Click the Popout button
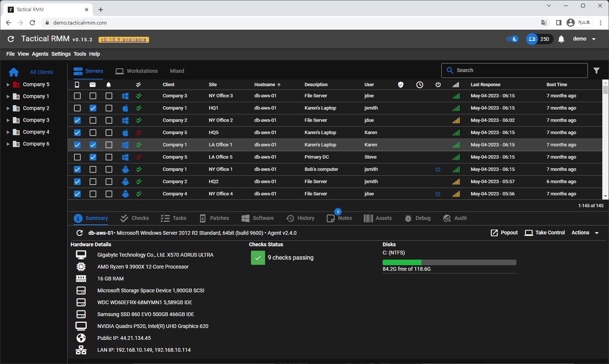The width and height of the screenshot is (609, 364). click(504, 233)
